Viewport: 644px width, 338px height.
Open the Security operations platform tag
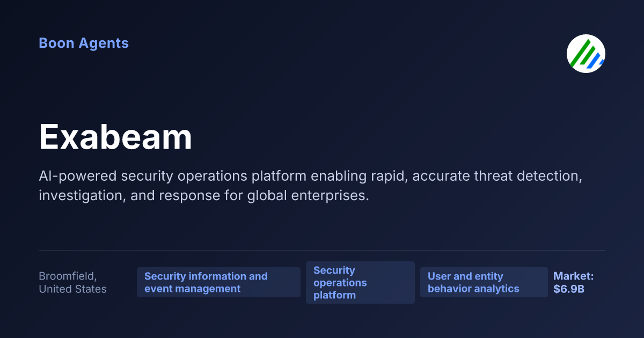360,283
